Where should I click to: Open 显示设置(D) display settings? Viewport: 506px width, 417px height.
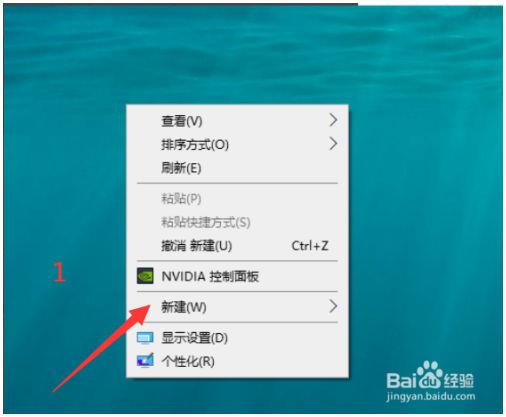[237, 338]
